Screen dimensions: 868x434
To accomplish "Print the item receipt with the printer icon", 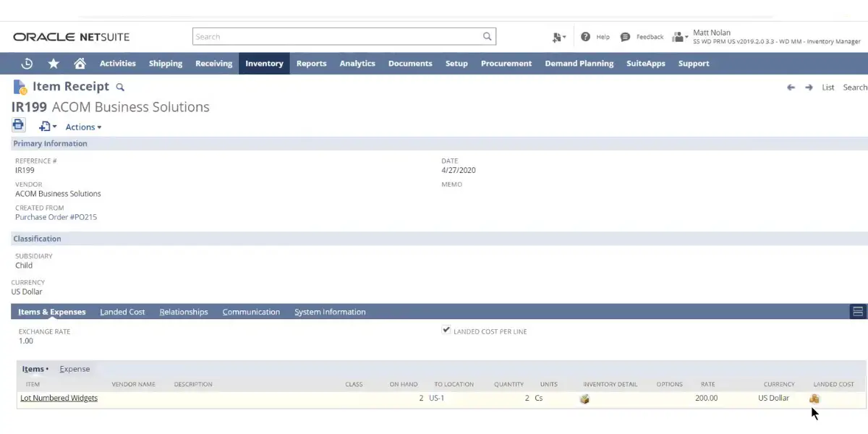I will pos(18,125).
